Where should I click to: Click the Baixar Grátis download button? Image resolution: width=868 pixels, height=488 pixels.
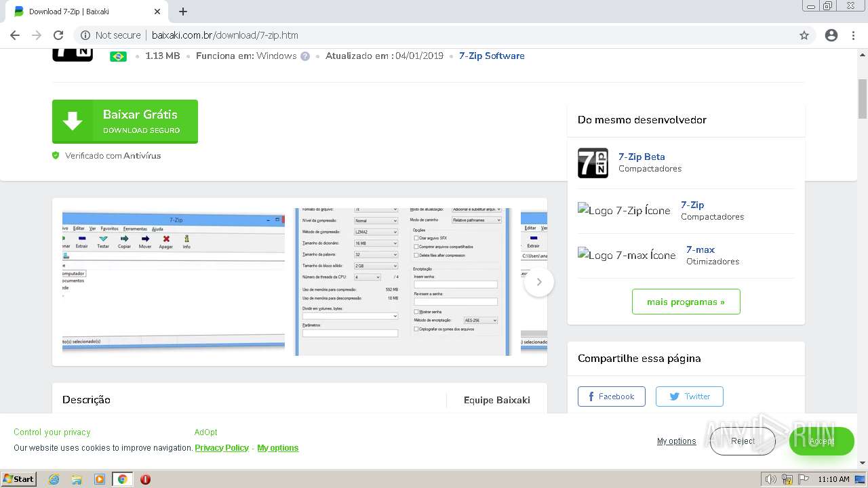tap(125, 121)
